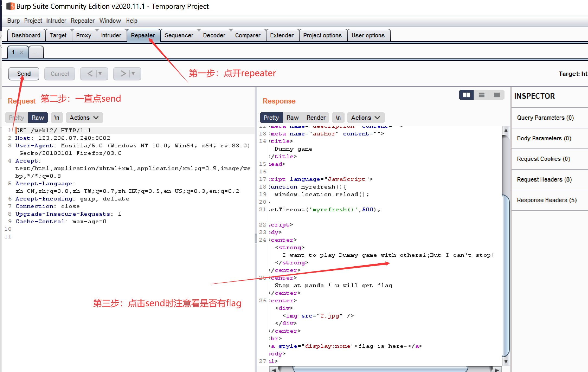Open new Repeater tab with ellipsis

click(35, 52)
